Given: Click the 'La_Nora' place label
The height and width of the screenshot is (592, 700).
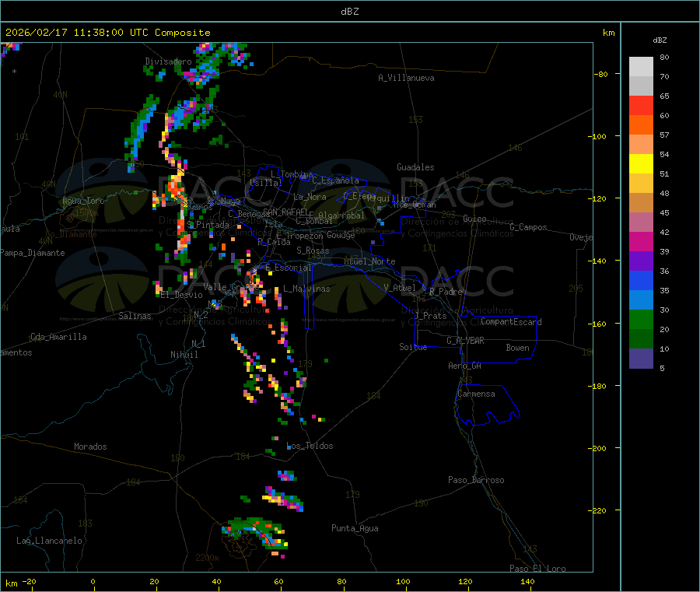Looking at the screenshot, I should tap(310, 197).
